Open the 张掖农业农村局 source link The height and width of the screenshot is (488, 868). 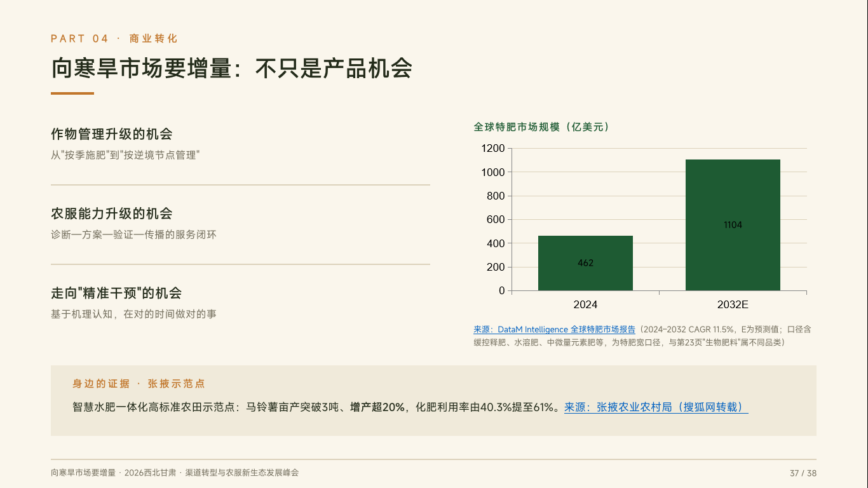(656, 407)
